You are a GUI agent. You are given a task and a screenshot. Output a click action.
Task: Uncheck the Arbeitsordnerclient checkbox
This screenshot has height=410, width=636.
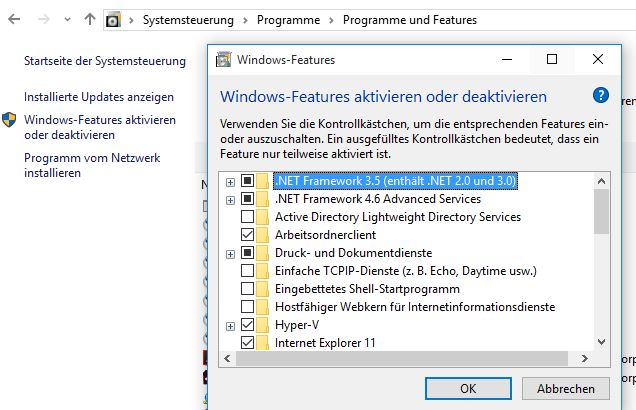247,235
